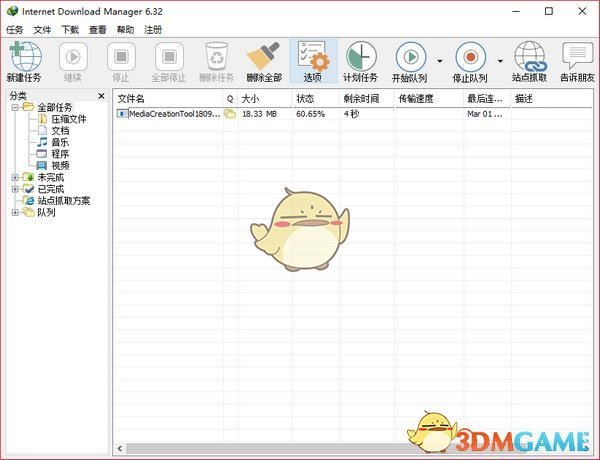Select the MediaCreationTool1809 download row
The image size is (600, 460).
tap(353, 114)
